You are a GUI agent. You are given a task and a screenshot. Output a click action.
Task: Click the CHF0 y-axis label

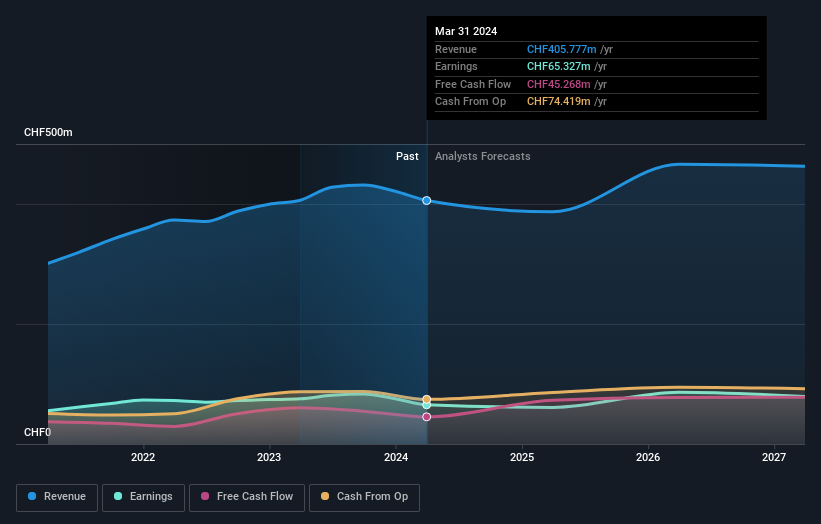click(38, 432)
